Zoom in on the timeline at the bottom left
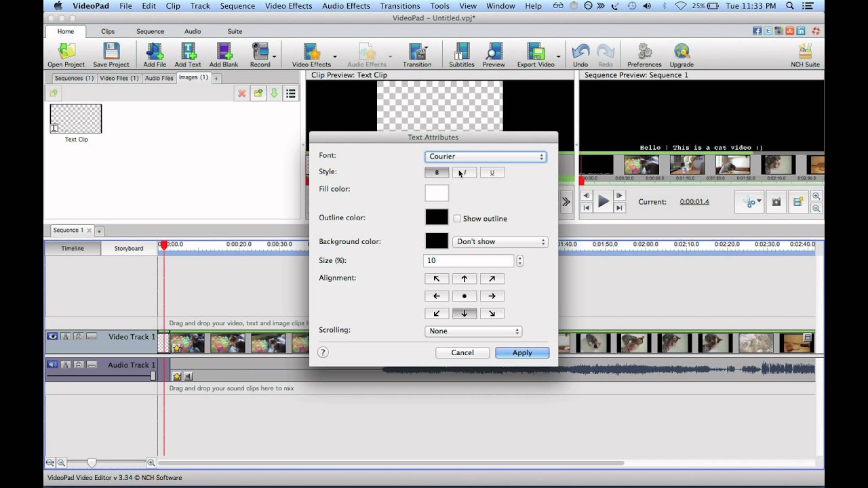This screenshot has width=868, height=488. pyautogui.click(x=151, y=463)
